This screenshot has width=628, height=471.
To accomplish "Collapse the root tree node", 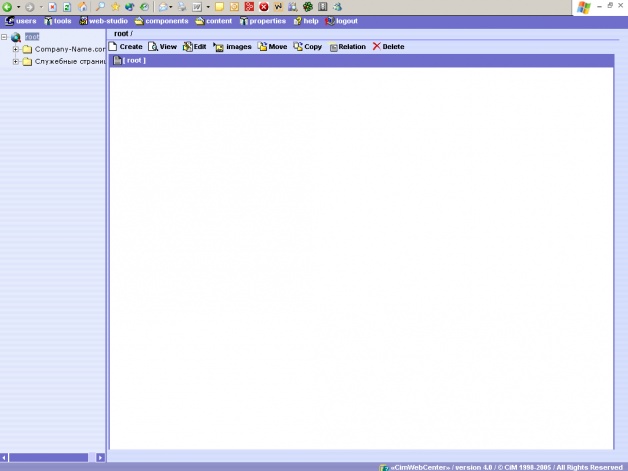I will [5, 38].
